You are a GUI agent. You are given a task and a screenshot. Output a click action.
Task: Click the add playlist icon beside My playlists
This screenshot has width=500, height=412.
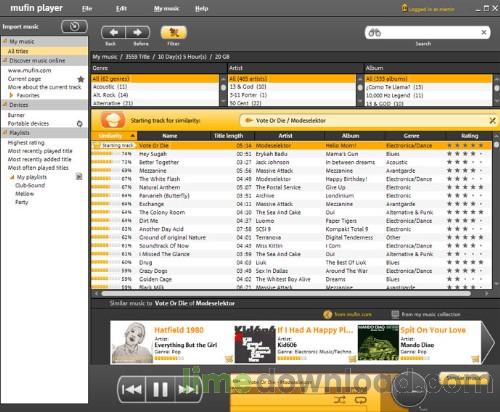[79, 177]
